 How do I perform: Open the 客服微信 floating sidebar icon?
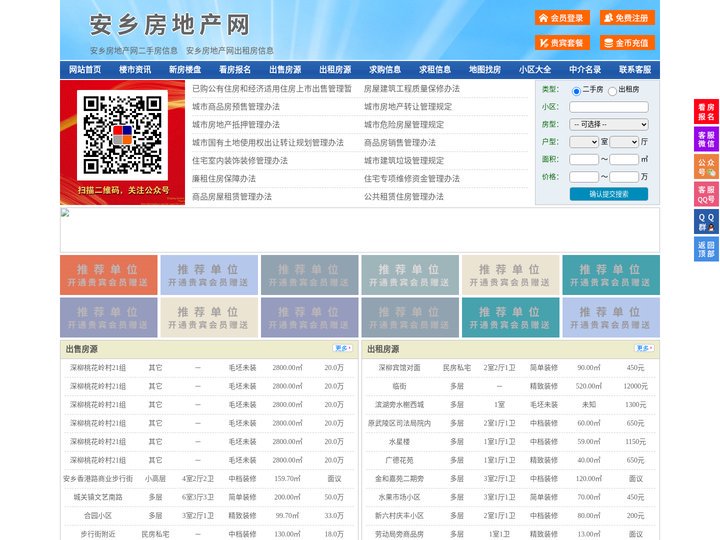pos(706,139)
